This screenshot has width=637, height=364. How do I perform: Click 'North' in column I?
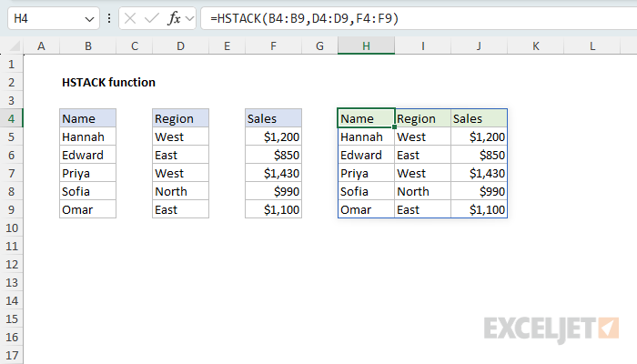pyautogui.click(x=422, y=191)
